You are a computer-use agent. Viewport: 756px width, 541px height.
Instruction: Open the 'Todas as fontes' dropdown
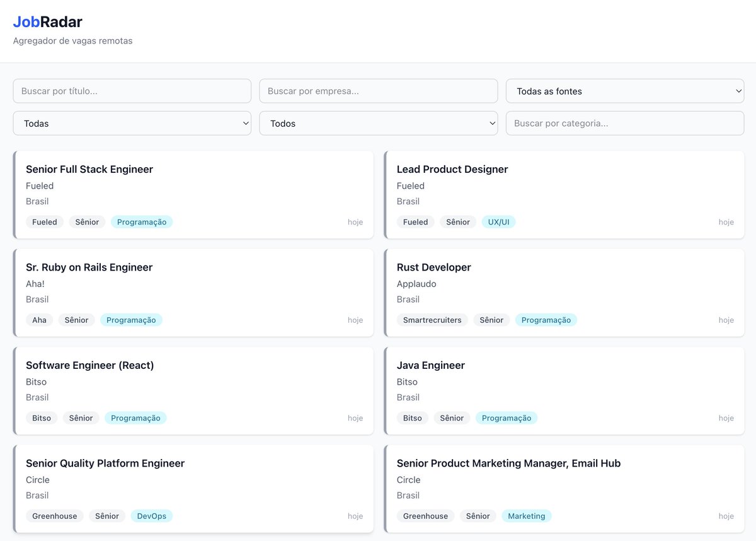pyautogui.click(x=625, y=91)
